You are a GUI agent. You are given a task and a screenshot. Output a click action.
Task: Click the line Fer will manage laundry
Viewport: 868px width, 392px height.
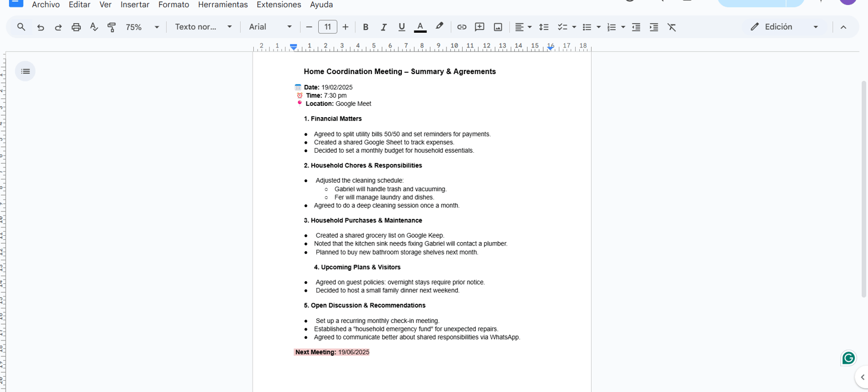384,197
